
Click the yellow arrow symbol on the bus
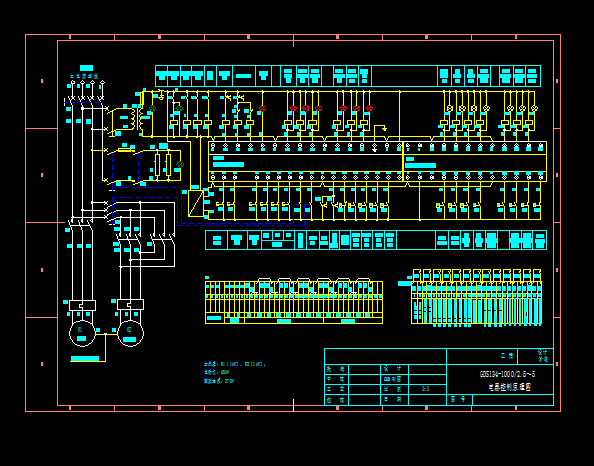[385, 129]
